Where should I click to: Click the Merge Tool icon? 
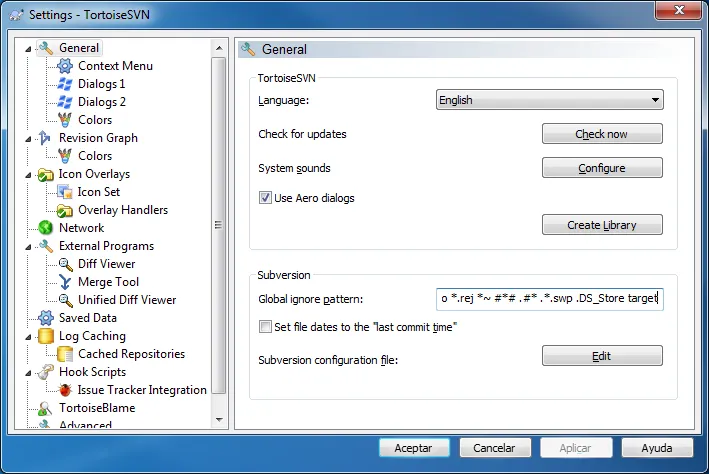pyautogui.click(x=65, y=282)
